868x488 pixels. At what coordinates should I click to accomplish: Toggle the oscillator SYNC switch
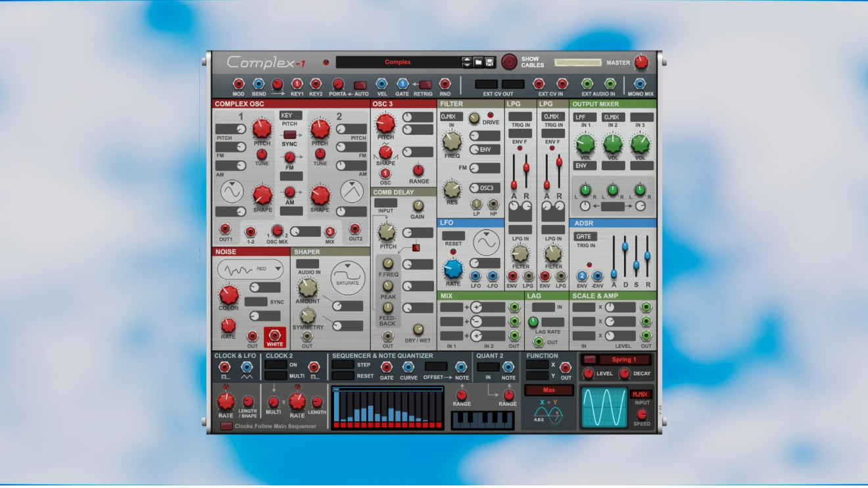point(289,134)
